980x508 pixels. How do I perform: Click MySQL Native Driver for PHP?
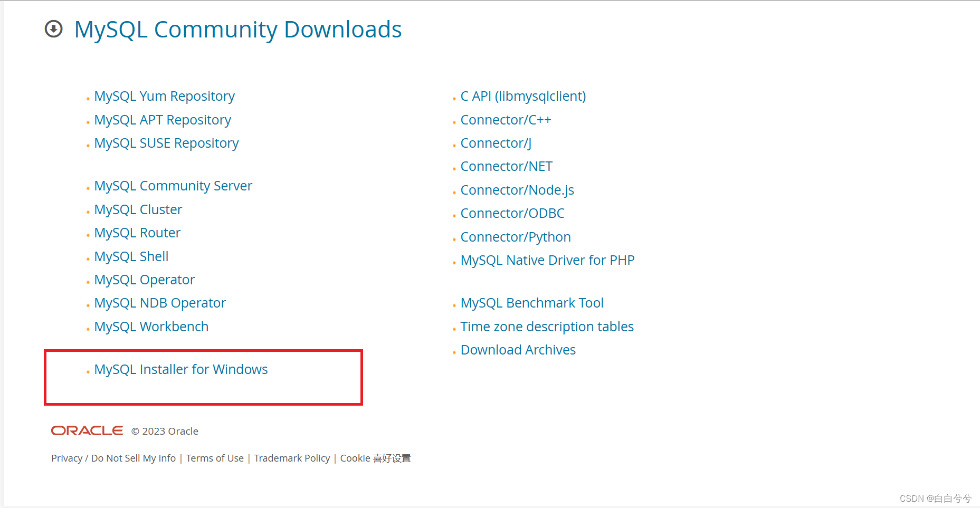click(547, 260)
